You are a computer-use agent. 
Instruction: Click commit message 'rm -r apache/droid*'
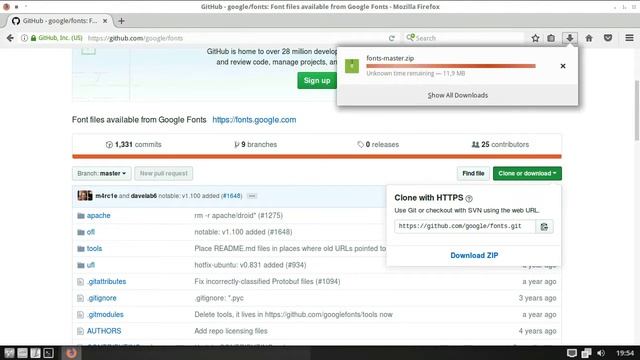[x=238, y=216]
